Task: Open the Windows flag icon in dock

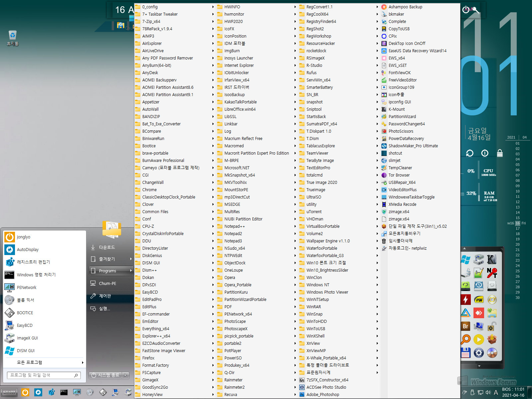Action: pyautogui.click(x=465, y=259)
